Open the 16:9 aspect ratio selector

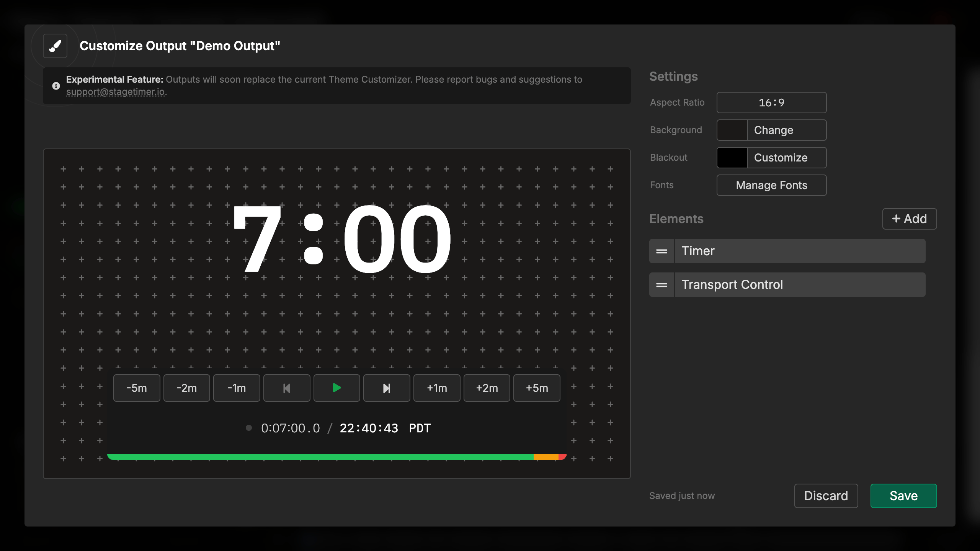[x=771, y=103]
